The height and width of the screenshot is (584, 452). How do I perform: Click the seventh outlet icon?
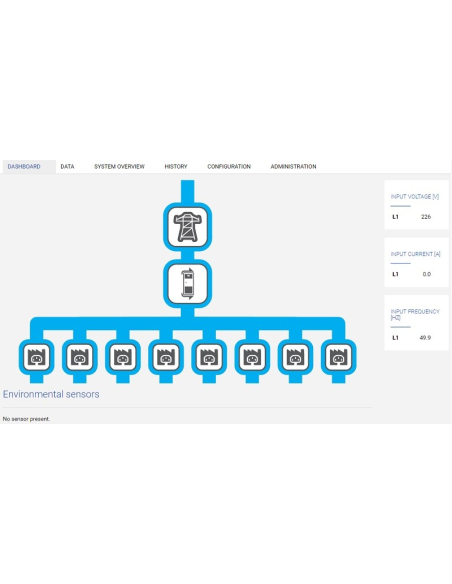coord(295,357)
